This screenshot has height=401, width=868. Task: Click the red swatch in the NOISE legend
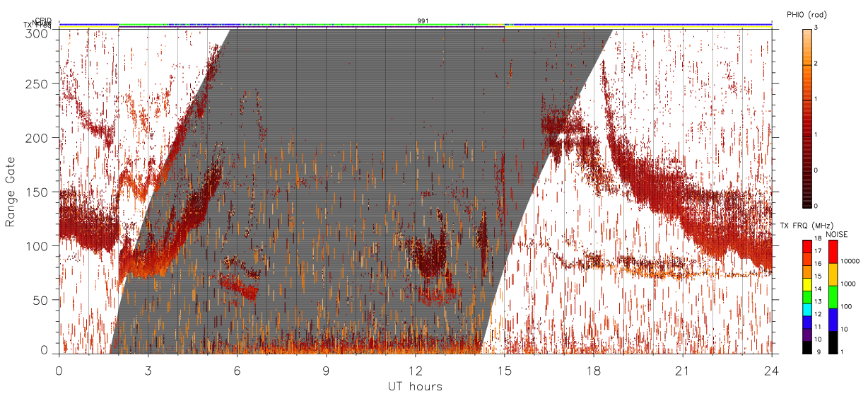pos(833,251)
